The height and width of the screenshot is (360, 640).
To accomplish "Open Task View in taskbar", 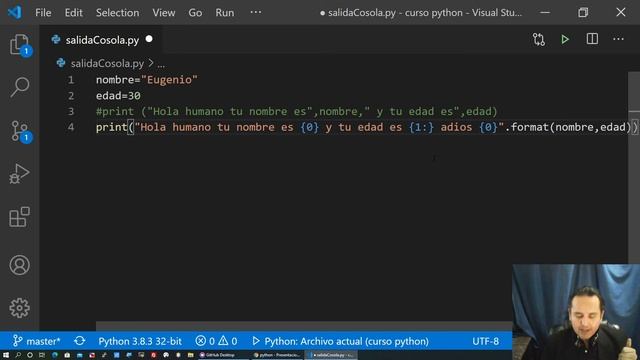I will point(42,355).
